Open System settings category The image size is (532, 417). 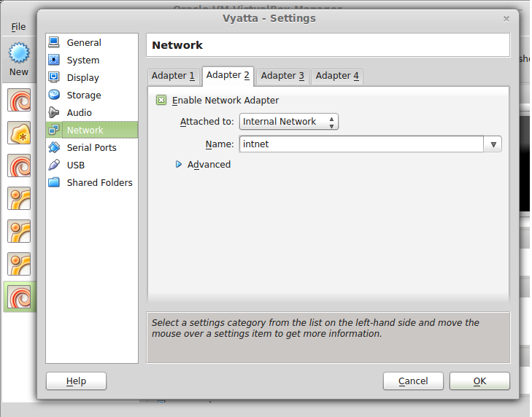pos(92,60)
